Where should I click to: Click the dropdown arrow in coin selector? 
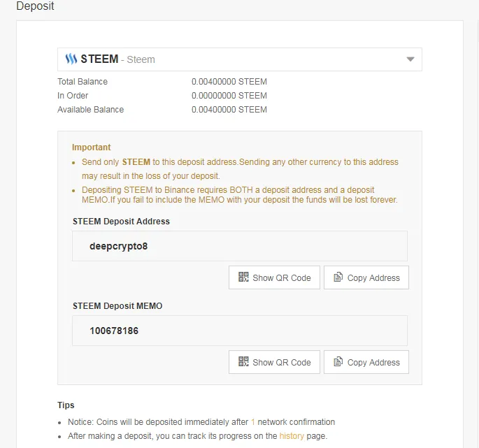[410, 59]
